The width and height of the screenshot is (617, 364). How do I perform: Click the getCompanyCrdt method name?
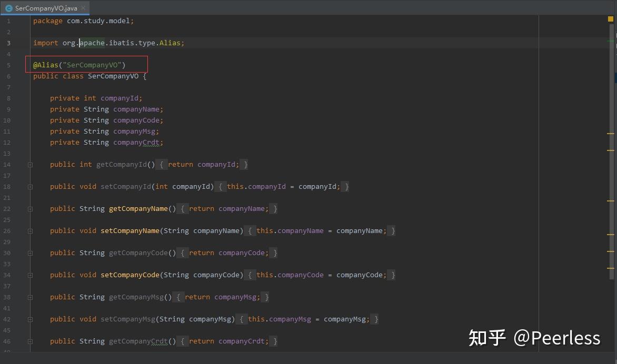tap(138, 341)
